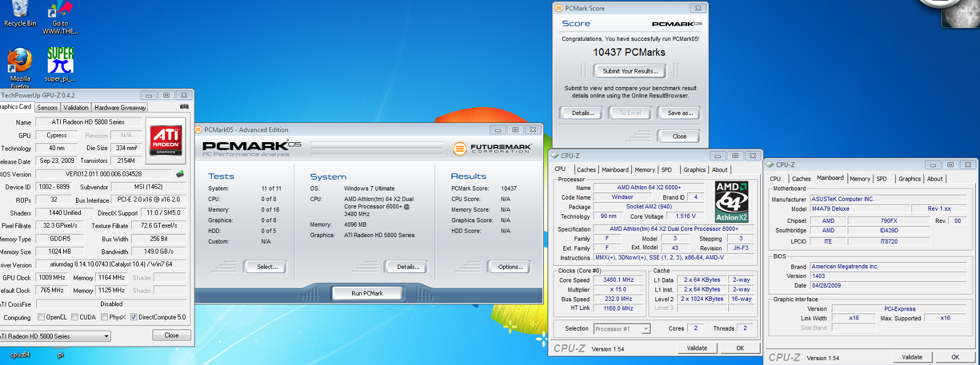Click the PCMark Score window title icon
The image size is (980, 365).
(x=559, y=8)
